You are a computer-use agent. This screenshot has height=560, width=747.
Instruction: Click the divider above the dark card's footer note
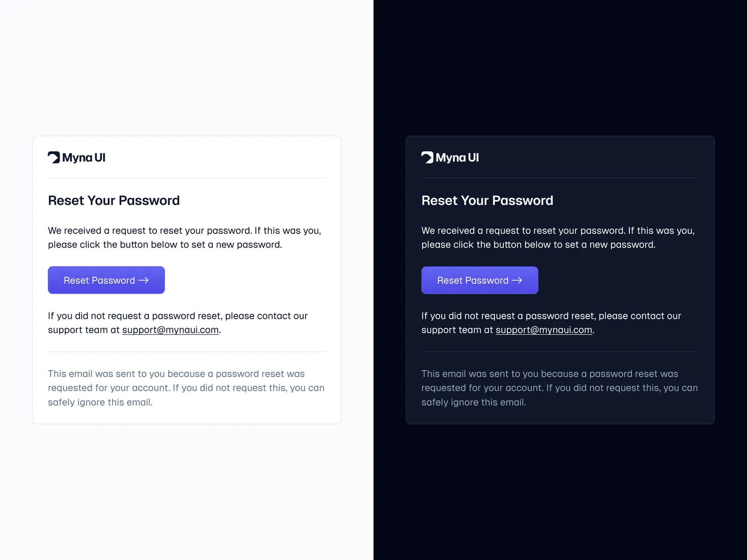[x=560, y=352]
